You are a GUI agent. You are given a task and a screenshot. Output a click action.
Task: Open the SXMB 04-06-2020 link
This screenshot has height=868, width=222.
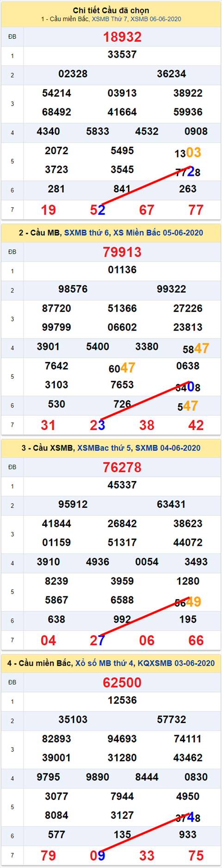click(x=168, y=448)
